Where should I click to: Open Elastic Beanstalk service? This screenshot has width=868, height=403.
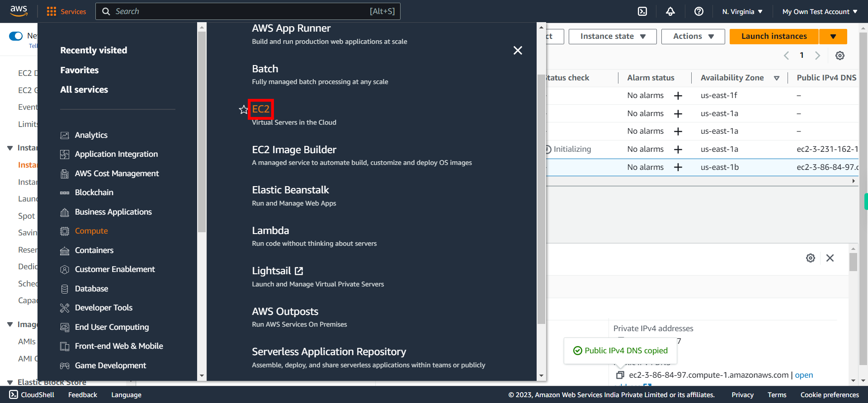click(290, 190)
